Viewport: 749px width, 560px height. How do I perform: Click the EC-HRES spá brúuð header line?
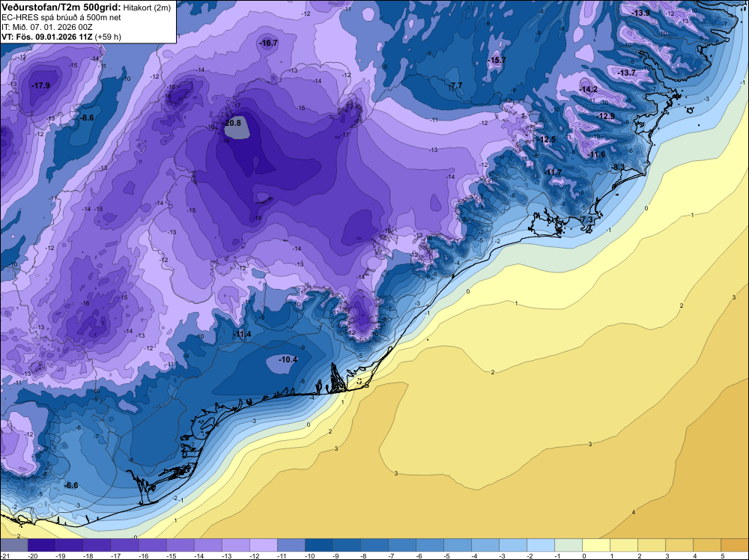tap(61, 18)
